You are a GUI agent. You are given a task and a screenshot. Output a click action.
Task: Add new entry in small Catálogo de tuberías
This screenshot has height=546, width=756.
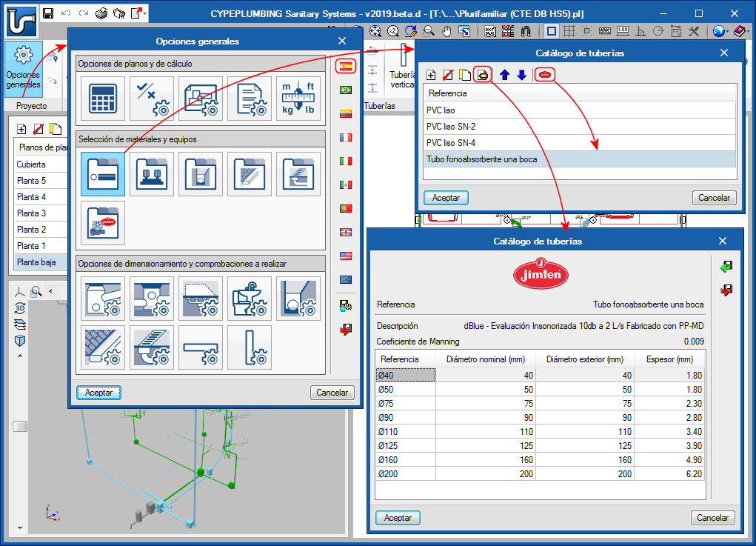click(x=431, y=75)
